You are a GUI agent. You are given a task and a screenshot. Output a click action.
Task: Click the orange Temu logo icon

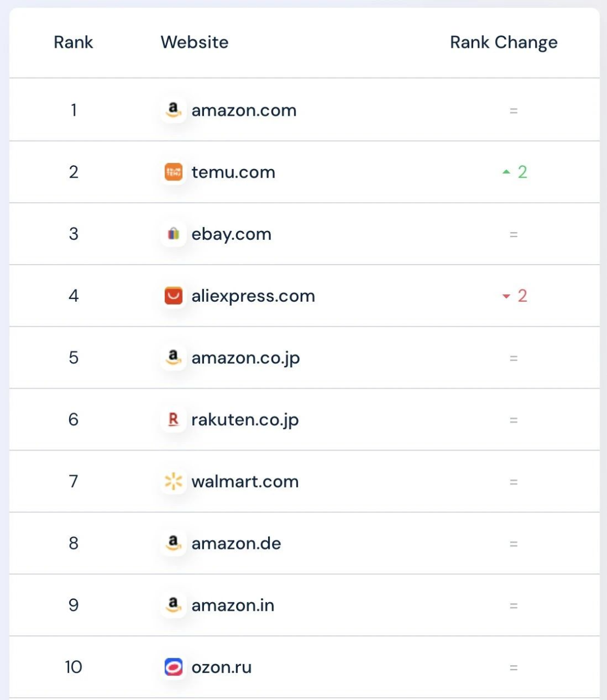174,172
